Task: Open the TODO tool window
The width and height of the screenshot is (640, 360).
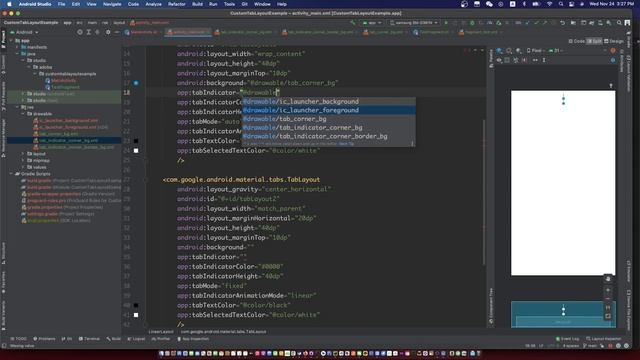Action: [x=18, y=339]
